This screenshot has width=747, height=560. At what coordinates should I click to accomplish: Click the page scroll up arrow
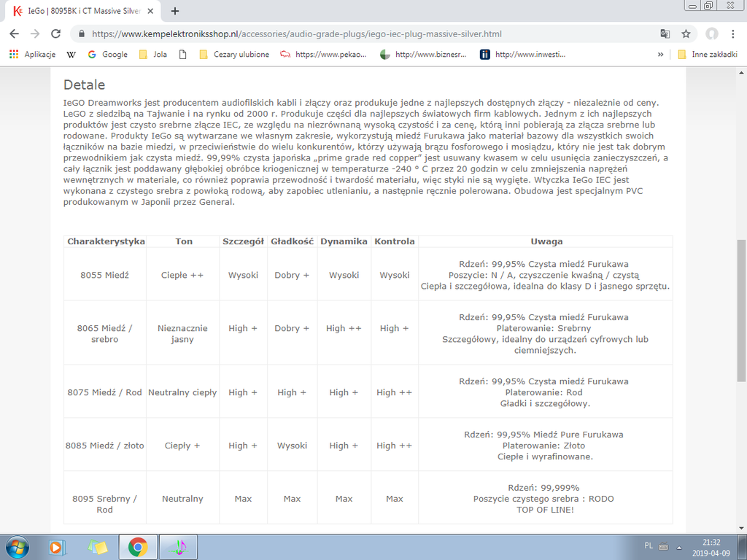point(741,73)
